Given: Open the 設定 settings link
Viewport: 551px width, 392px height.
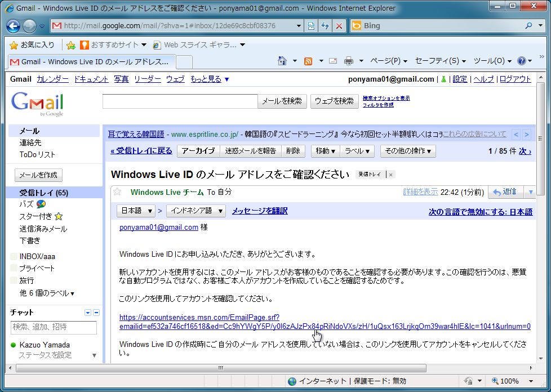Looking at the screenshot, I should [x=460, y=79].
